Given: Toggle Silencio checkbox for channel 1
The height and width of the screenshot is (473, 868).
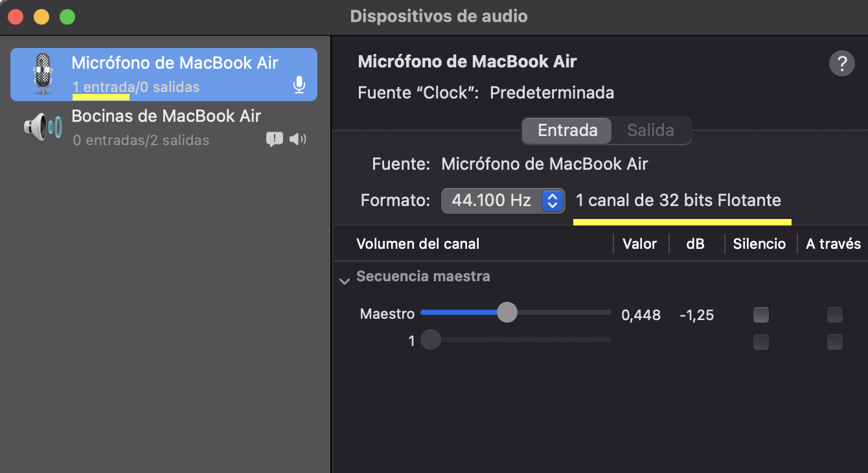Looking at the screenshot, I should [761, 341].
